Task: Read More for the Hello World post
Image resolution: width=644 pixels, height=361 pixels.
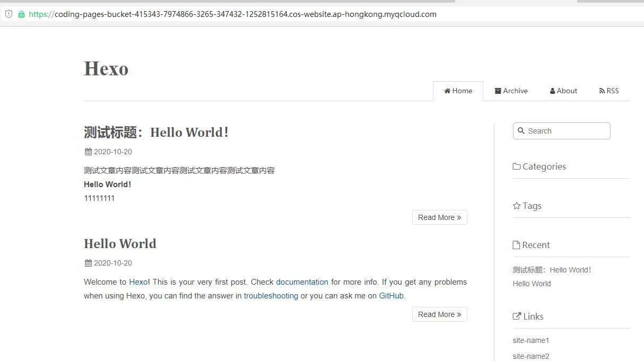Action: tap(439, 314)
